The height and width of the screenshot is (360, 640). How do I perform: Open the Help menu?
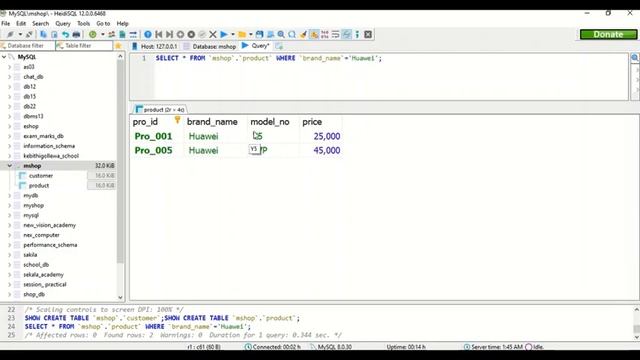coord(122,24)
